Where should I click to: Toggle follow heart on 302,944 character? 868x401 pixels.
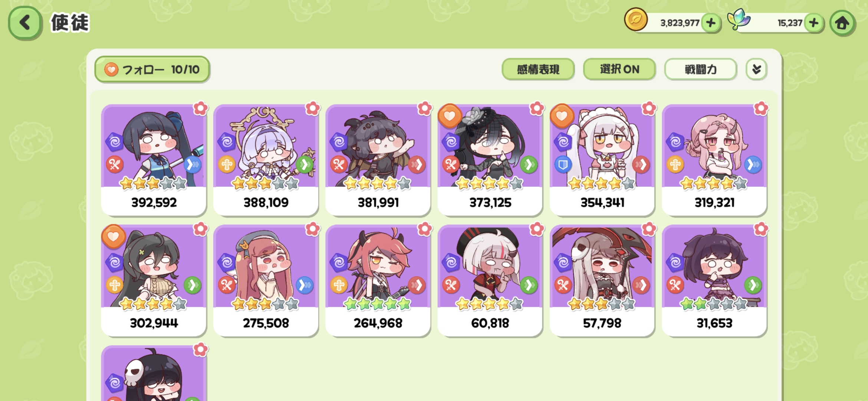point(114,236)
